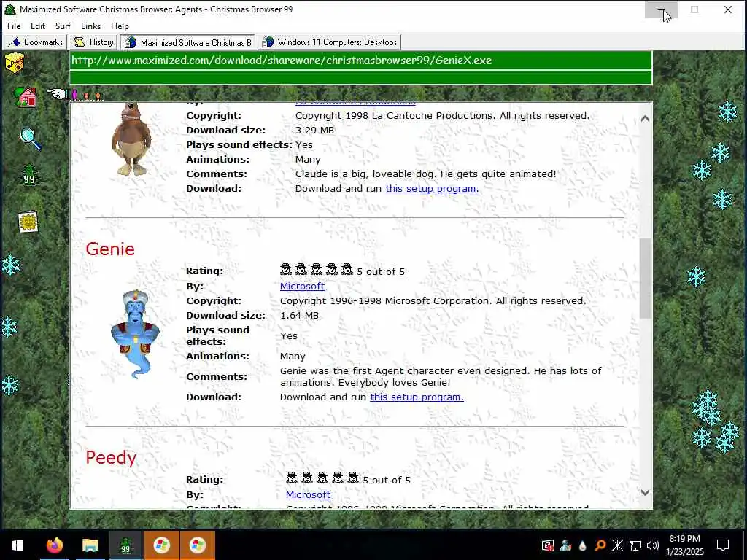
Task: Click the empty green bar below URL
Action: click(360, 77)
